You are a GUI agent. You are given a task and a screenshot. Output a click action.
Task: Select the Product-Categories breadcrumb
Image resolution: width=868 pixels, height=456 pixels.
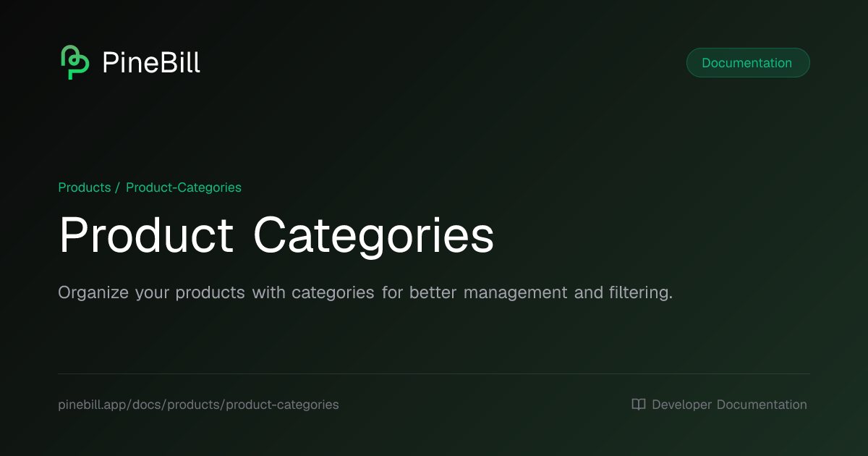[184, 187]
